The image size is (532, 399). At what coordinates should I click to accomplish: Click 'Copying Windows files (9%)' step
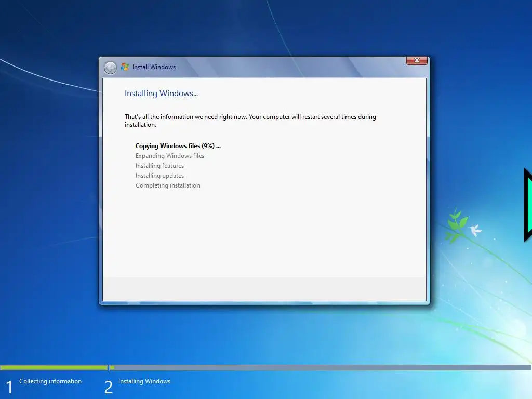coord(178,146)
